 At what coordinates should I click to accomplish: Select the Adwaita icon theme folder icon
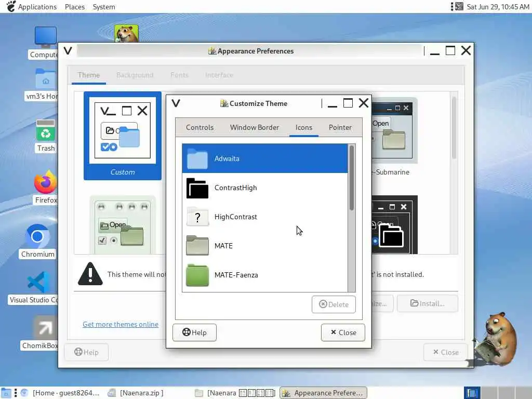coord(197,158)
